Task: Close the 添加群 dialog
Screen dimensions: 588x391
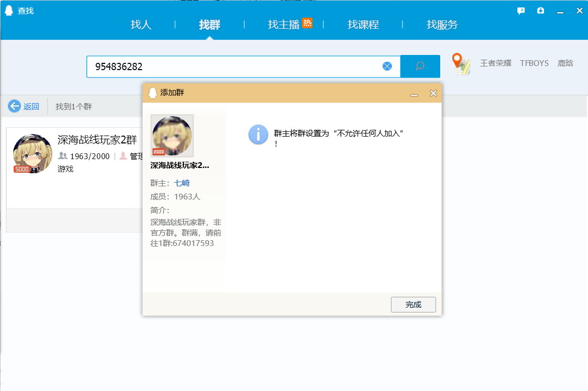Action: click(x=433, y=93)
